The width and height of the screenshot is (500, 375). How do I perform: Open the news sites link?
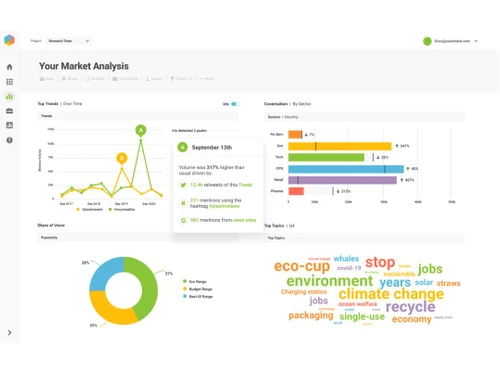(244, 220)
